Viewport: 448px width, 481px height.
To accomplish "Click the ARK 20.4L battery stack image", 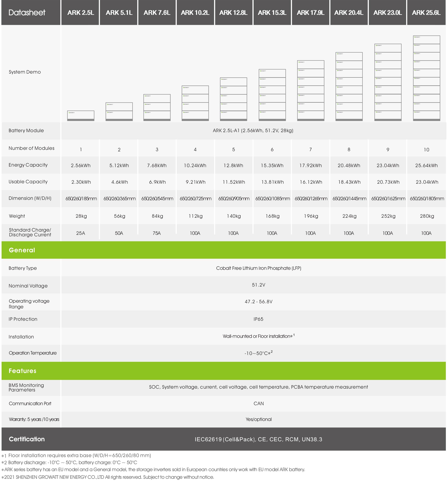I will pyautogui.click(x=349, y=86).
